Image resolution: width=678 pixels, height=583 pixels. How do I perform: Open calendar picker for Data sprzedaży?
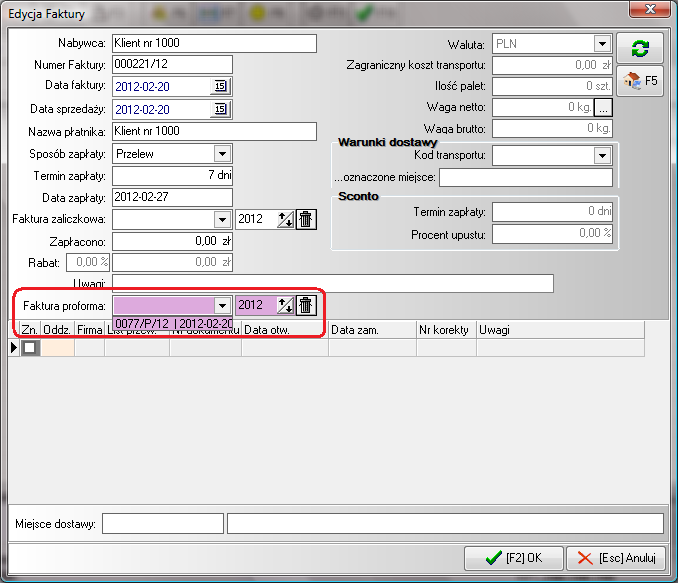point(221,109)
